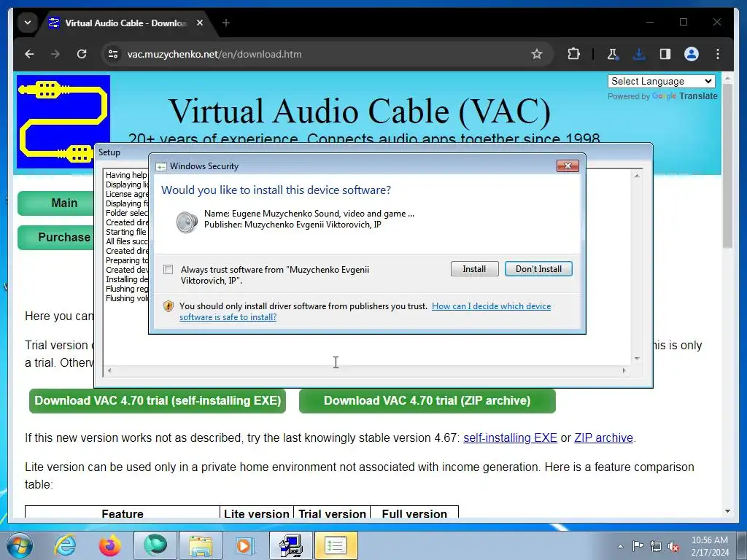
Task: Open Windows Media Player taskbar icon
Action: (245, 545)
